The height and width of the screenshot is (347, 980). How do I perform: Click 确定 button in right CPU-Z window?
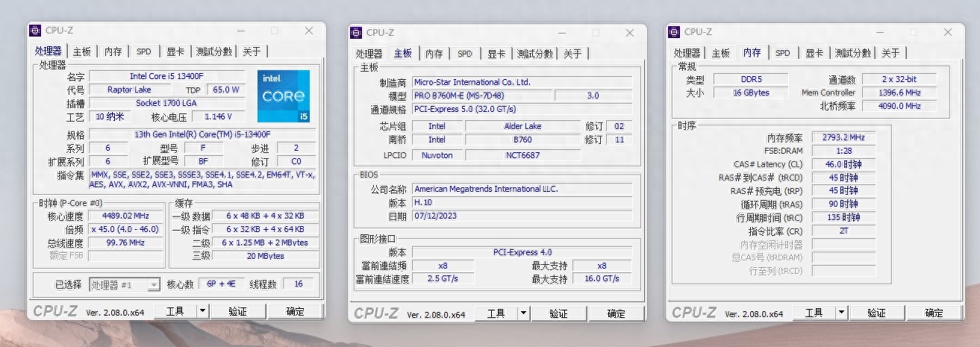(934, 313)
